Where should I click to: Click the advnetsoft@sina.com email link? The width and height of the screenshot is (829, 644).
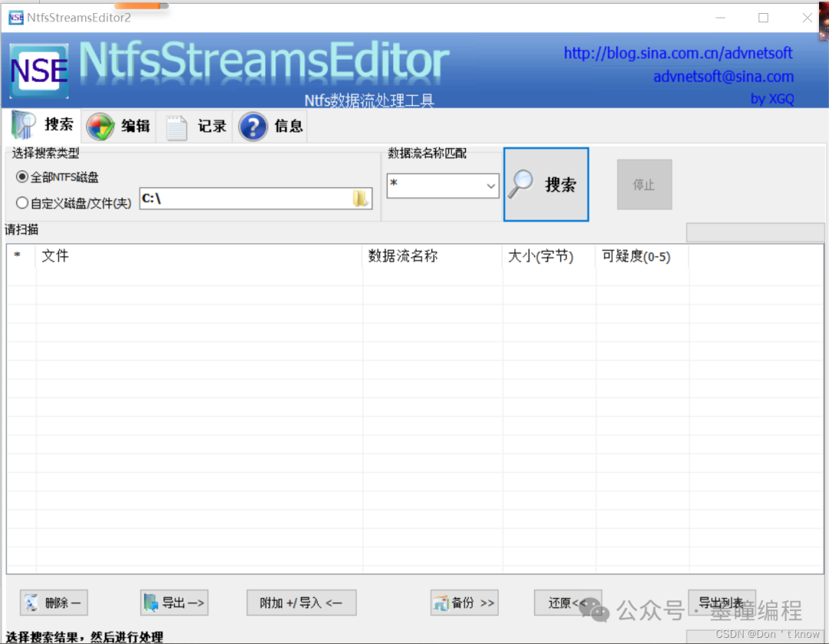click(x=723, y=76)
